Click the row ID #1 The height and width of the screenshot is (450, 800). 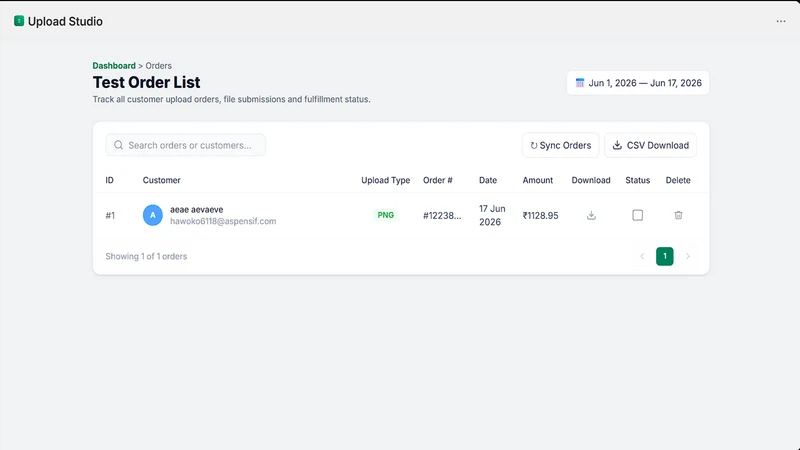click(x=110, y=215)
